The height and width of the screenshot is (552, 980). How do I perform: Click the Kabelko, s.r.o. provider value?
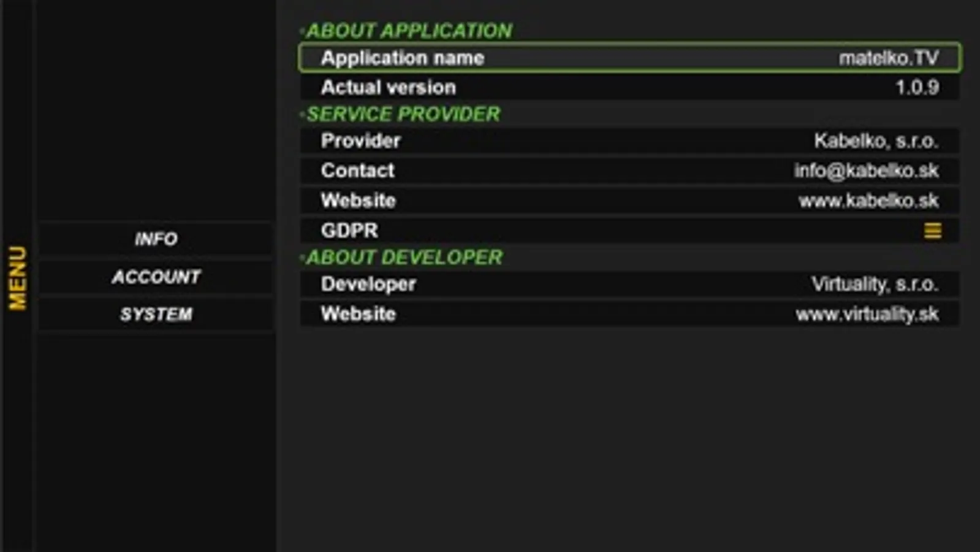coord(876,141)
